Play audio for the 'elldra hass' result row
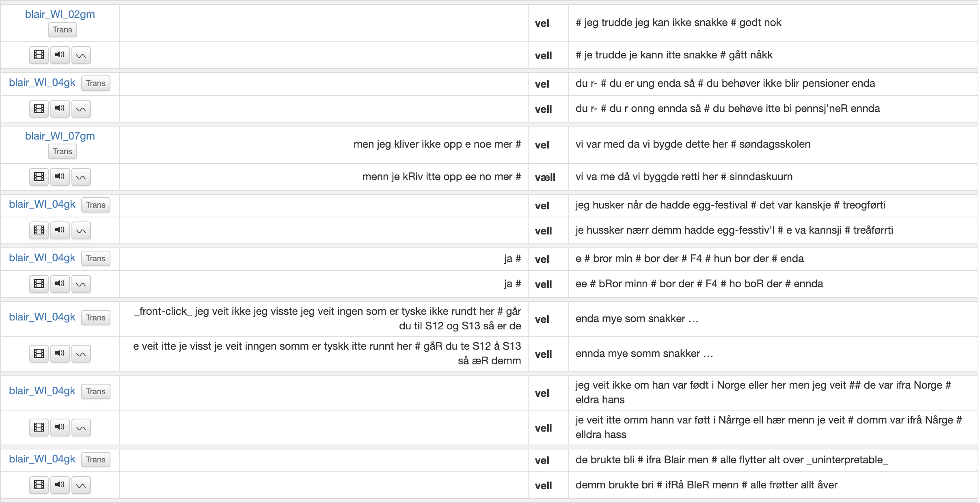This screenshot has height=503, width=980. (60, 428)
